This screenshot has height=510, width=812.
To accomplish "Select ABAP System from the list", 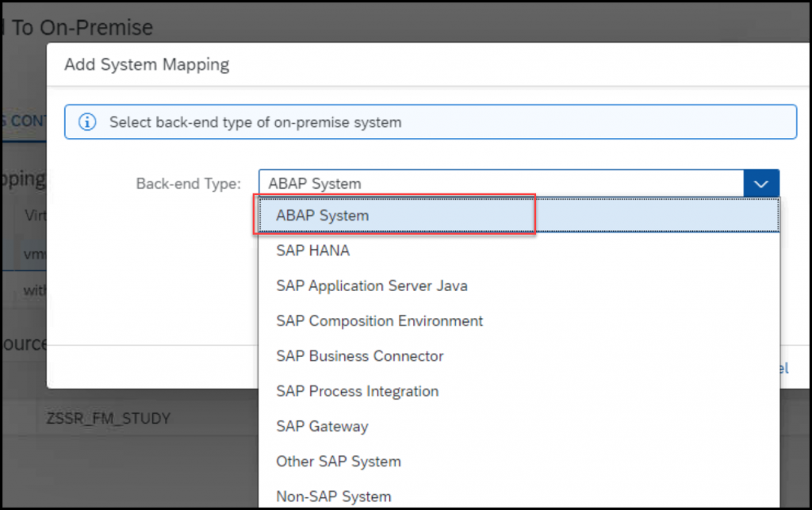I will click(x=519, y=216).
